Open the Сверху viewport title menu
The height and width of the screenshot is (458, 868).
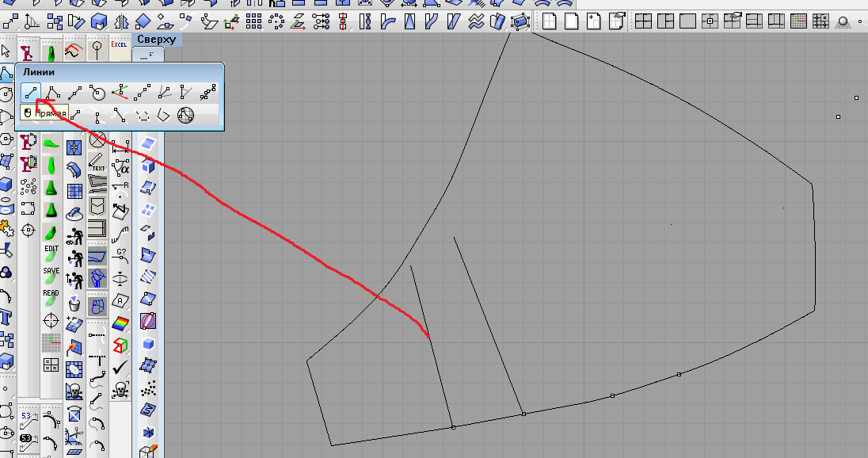click(x=157, y=40)
